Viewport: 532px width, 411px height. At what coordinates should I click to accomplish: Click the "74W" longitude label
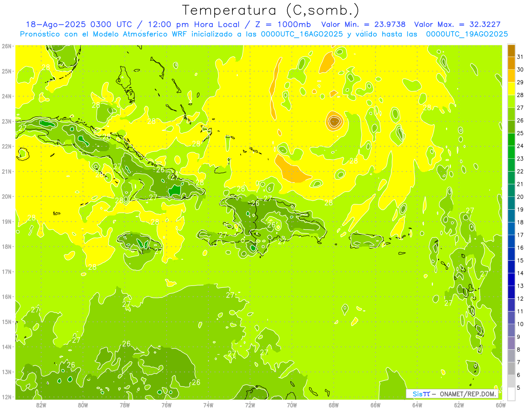[x=208, y=405]
